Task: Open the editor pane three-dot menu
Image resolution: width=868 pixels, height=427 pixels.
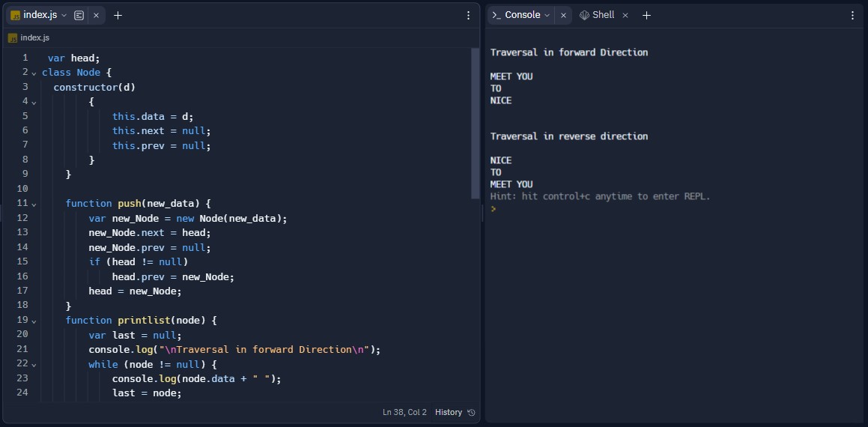Action: click(x=468, y=16)
